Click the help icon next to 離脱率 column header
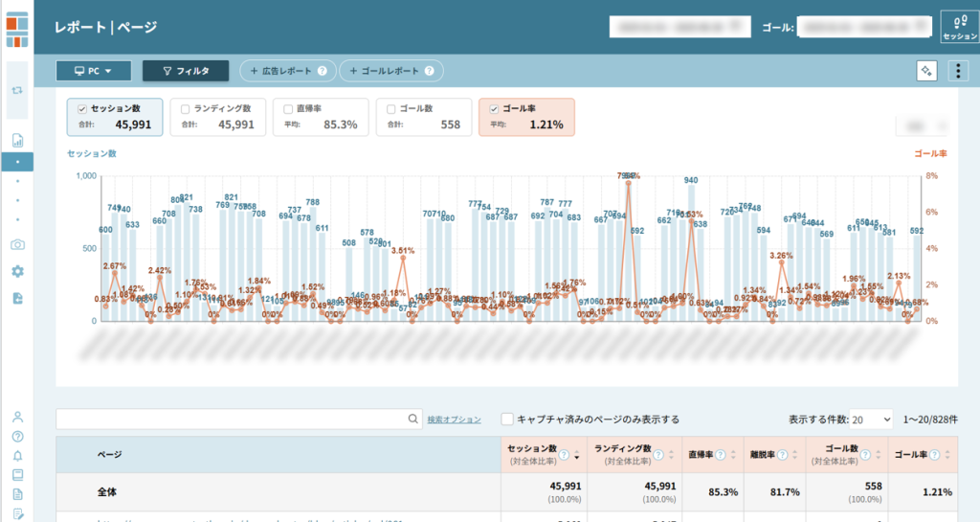 pos(782,455)
